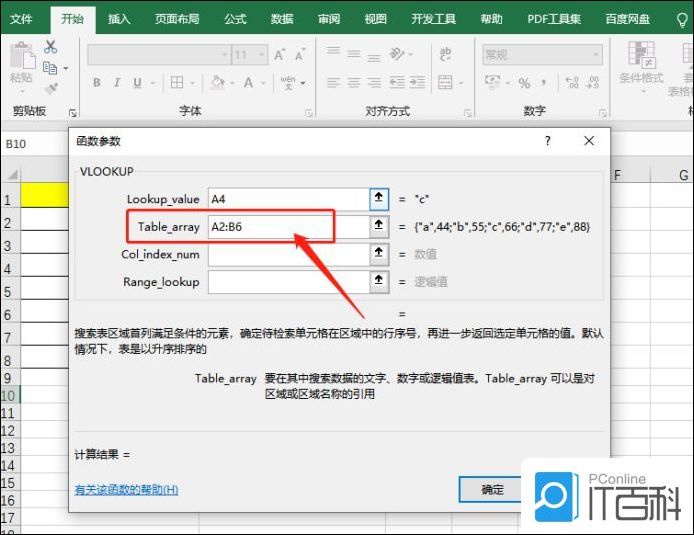The height and width of the screenshot is (535, 694).
Task: Expand the merge cells dropdown arrow
Action: [461, 83]
